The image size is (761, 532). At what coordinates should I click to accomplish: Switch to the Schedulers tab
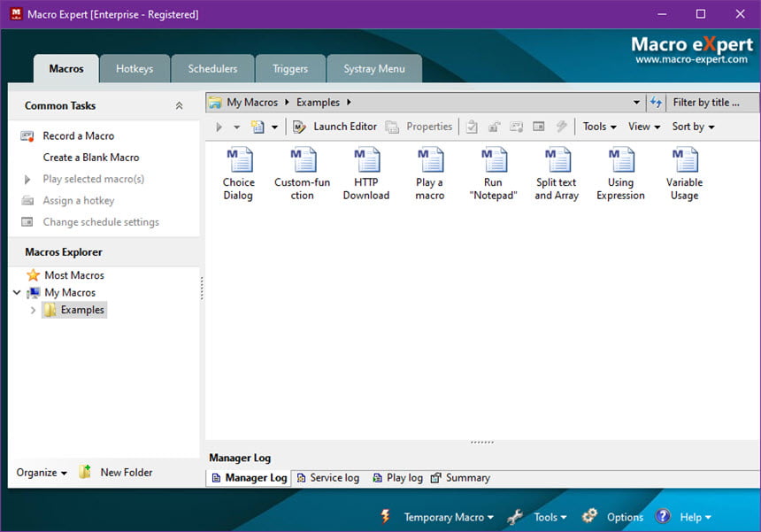click(212, 69)
